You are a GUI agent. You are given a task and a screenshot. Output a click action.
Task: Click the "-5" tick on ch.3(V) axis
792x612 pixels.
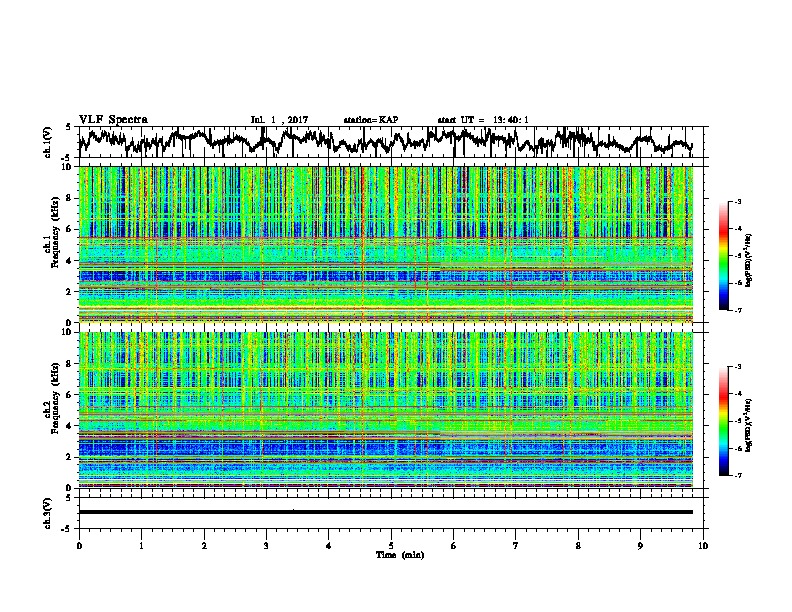pyautogui.click(x=67, y=529)
